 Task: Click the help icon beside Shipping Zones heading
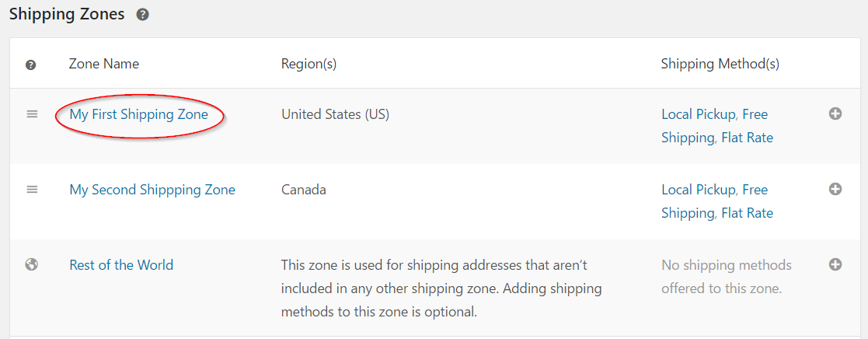[143, 15]
